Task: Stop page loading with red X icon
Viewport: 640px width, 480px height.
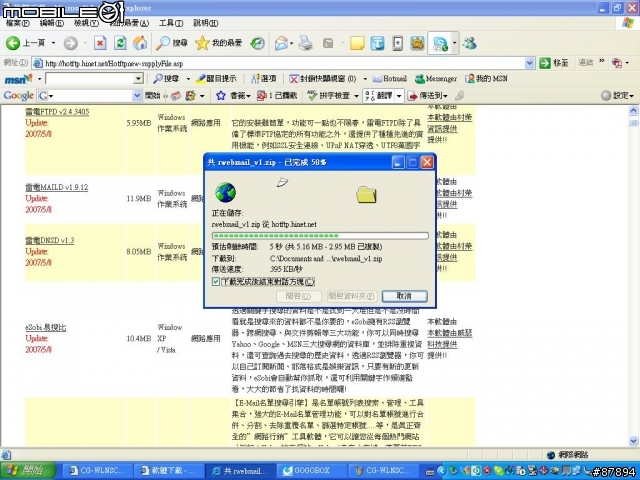Action: [100, 43]
